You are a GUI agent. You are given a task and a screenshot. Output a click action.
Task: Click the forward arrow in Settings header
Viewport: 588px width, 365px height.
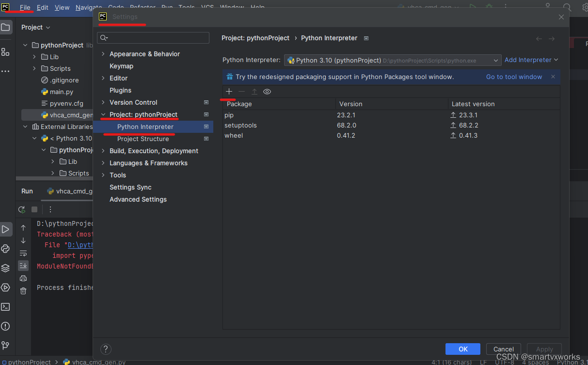tap(552, 39)
